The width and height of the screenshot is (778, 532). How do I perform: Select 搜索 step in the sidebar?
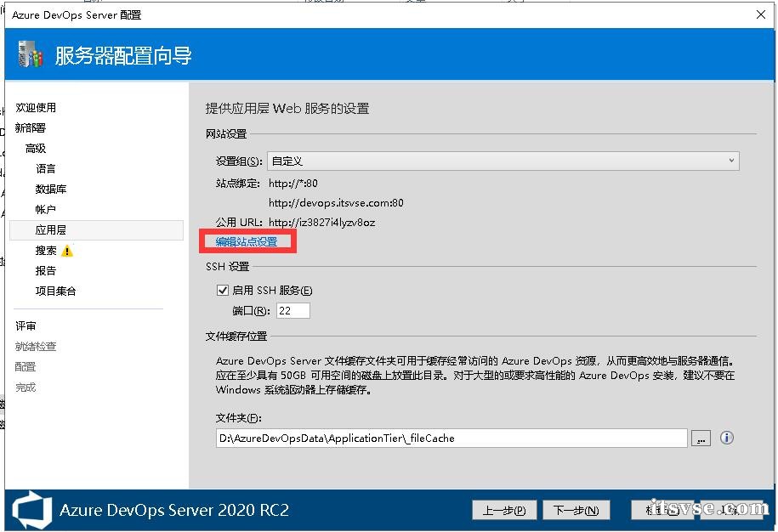pos(46,251)
